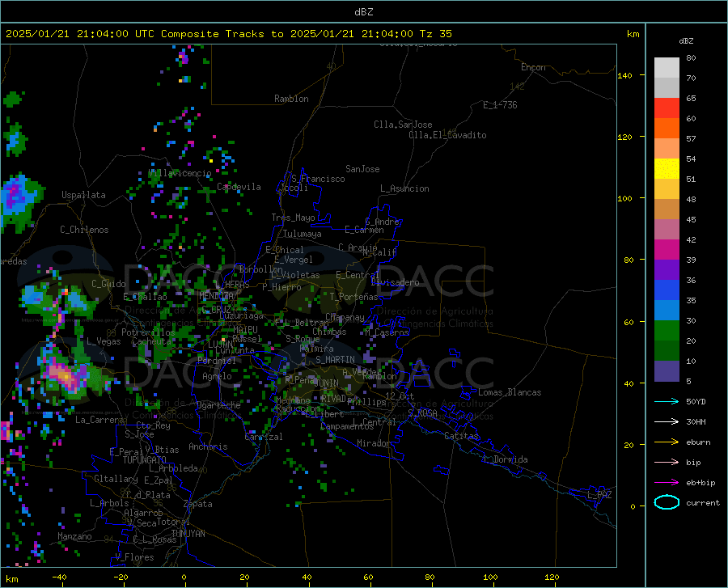728x588 pixels.
Task: Click the L_Vegas map label
Action: click(104, 341)
